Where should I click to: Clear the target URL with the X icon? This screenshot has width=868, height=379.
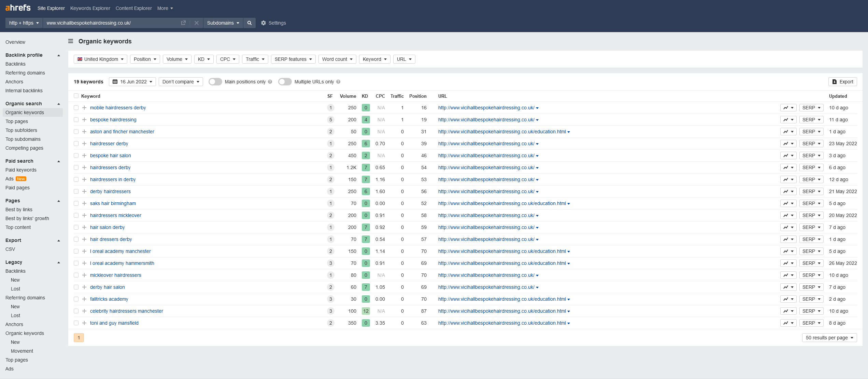[197, 23]
